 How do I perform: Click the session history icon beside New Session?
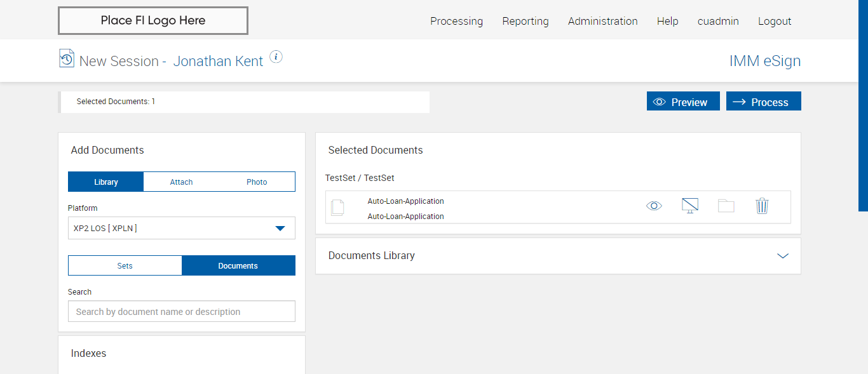[66, 58]
